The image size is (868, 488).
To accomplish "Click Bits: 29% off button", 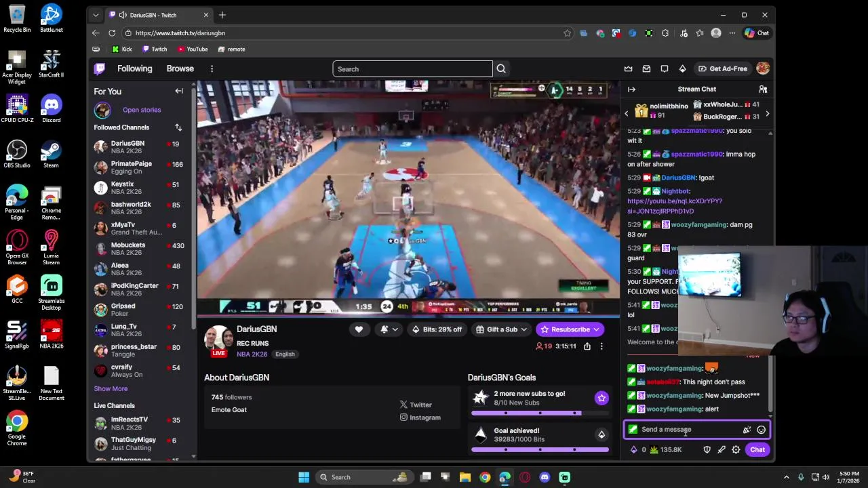I will 437,329.
